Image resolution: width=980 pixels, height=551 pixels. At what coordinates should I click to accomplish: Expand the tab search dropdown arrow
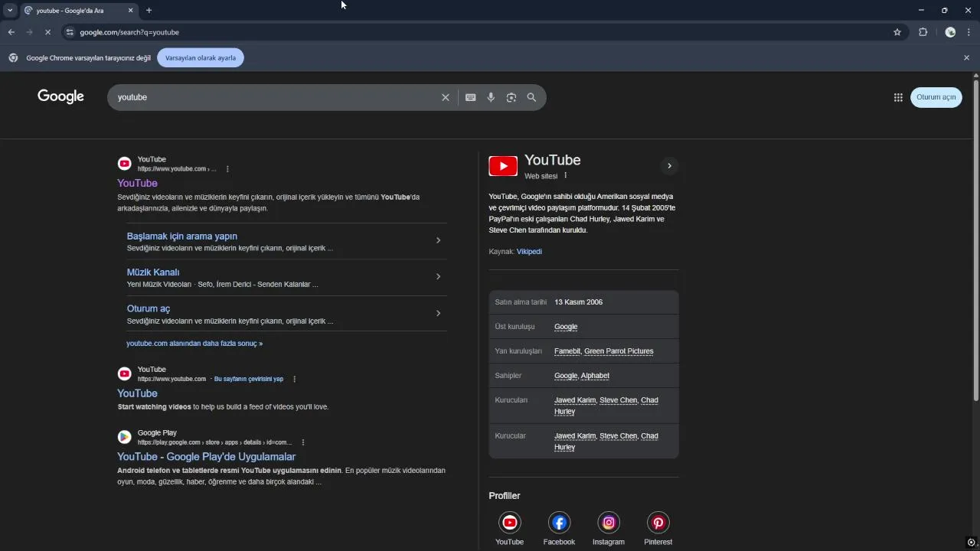(10, 10)
